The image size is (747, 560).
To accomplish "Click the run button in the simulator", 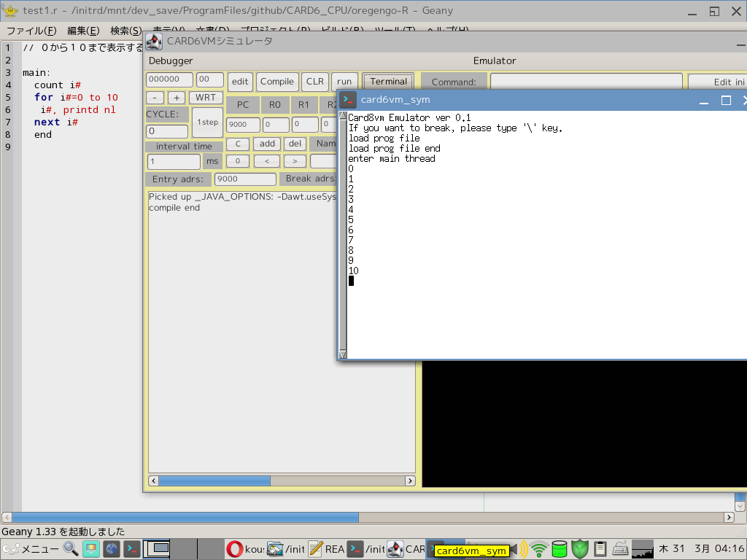I will (x=344, y=82).
